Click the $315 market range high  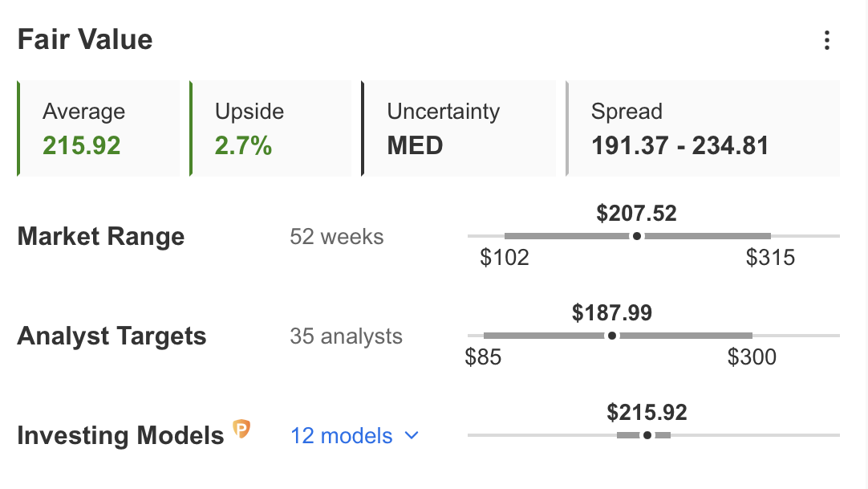770,258
